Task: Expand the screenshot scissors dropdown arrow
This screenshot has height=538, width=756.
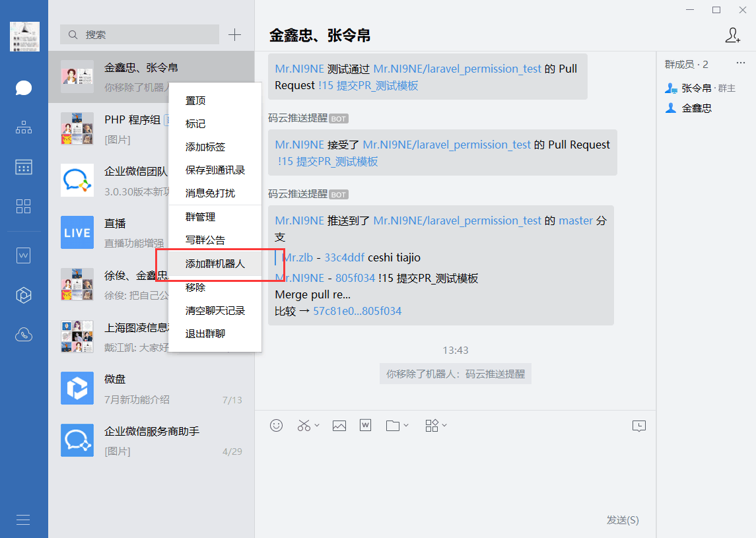Action: click(x=317, y=426)
